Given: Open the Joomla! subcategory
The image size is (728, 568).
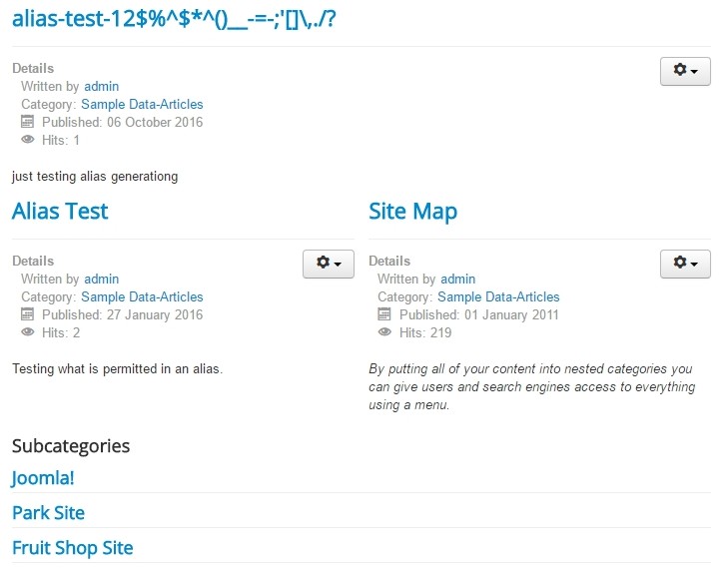Looking at the screenshot, I should coord(43,478).
